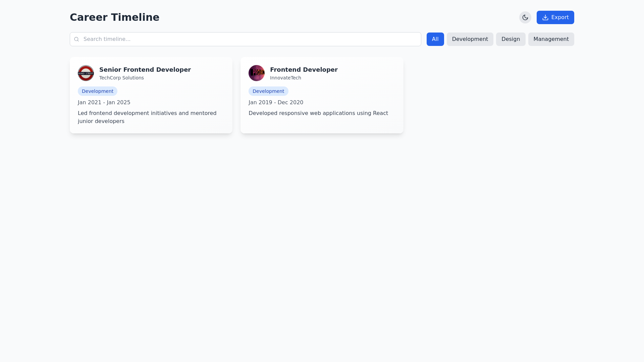
Task: Filter timeline by Design
Action: tap(511, 39)
